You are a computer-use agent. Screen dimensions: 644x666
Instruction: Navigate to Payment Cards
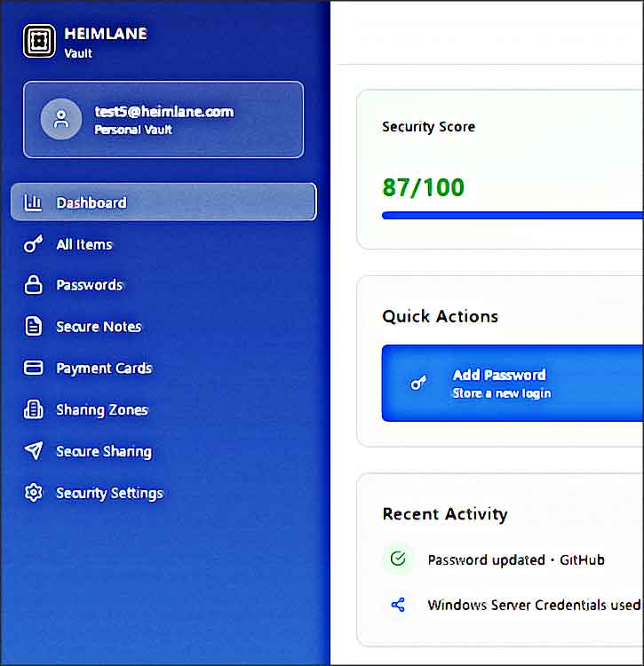[x=163, y=368]
